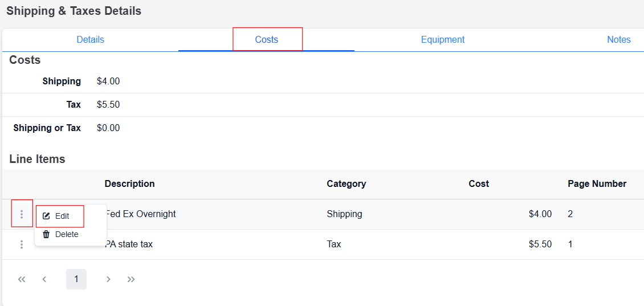
Task: Go to last page of line items
Action: [x=131, y=279]
